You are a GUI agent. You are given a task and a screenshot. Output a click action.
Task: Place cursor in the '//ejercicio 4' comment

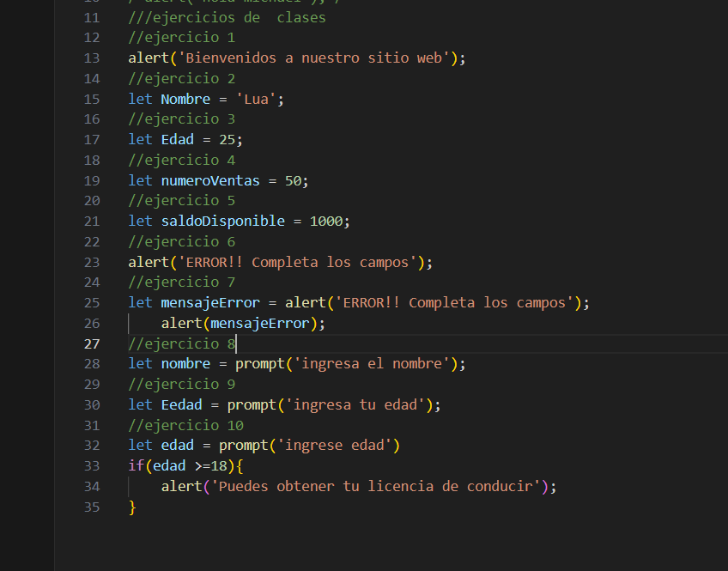182,161
